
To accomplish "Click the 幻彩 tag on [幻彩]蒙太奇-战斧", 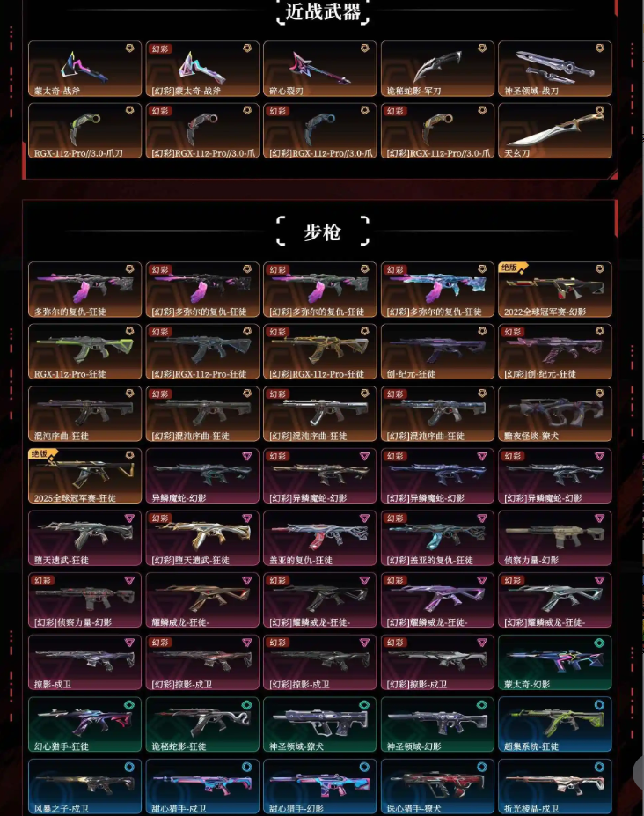I will point(160,49).
